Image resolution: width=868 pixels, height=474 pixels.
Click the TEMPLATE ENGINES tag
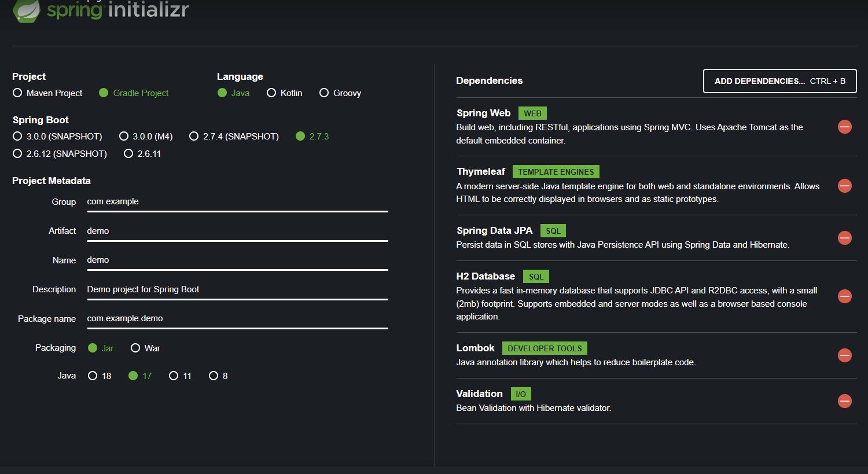tap(556, 172)
